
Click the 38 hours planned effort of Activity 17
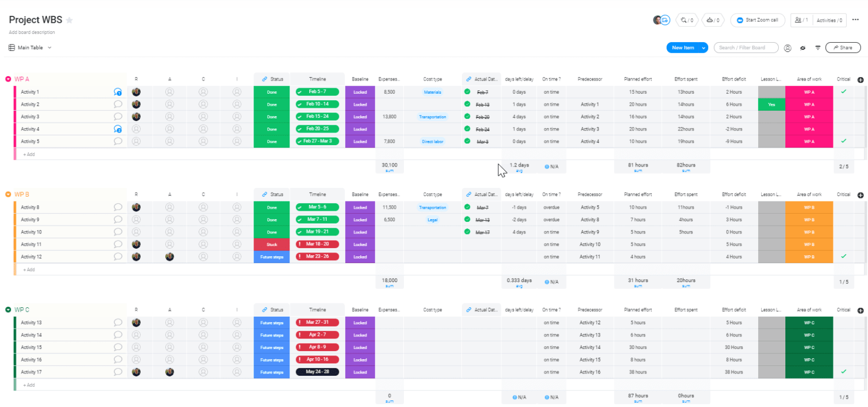tap(638, 372)
